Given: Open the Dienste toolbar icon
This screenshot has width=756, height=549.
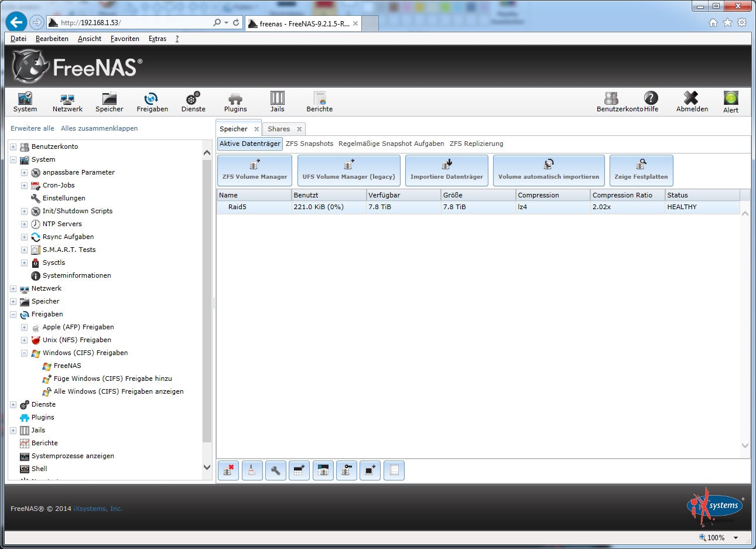Looking at the screenshot, I should (x=193, y=102).
